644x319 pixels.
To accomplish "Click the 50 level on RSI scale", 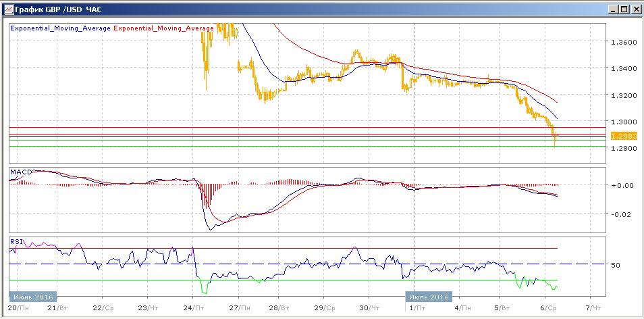I will click(x=616, y=265).
